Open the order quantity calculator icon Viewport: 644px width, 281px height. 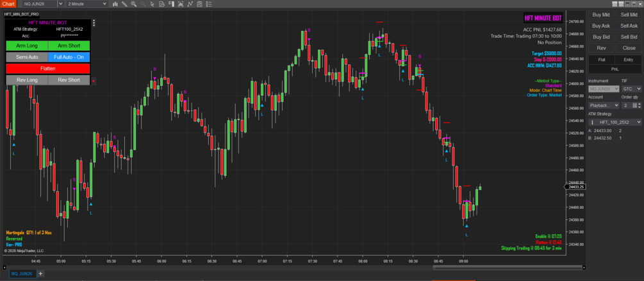pyautogui.click(x=634, y=105)
